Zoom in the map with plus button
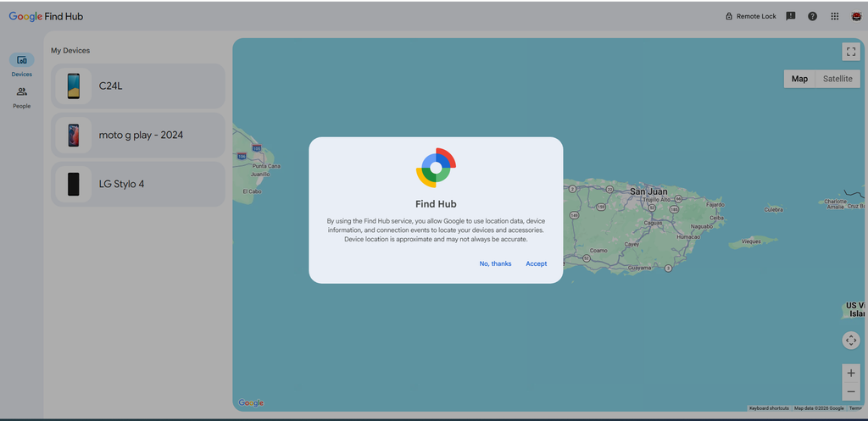This screenshot has height=421, width=868. (x=851, y=373)
